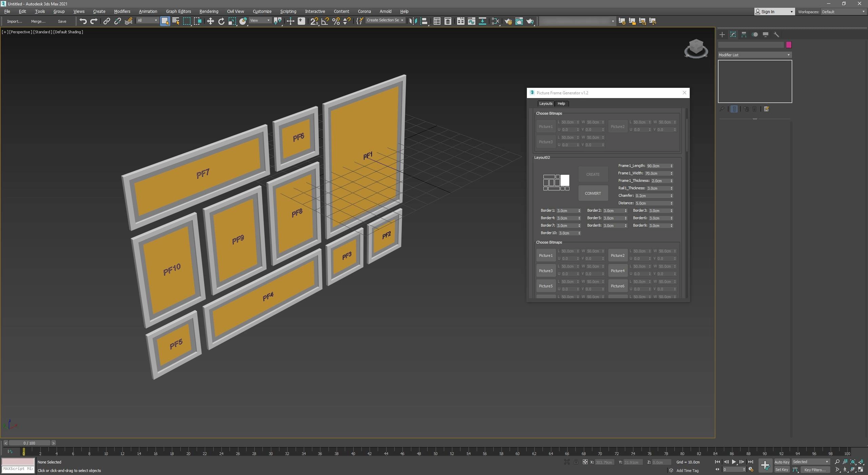This screenshot has height=475, width=868.
Task: Open the Sign In dropdown
Action: (774, 12)
